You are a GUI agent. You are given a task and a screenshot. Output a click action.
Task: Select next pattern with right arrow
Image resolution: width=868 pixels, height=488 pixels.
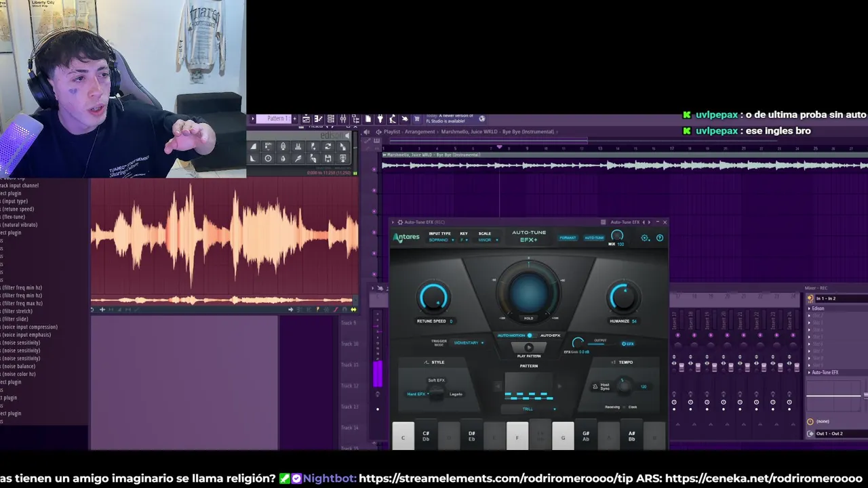point(559,386)
